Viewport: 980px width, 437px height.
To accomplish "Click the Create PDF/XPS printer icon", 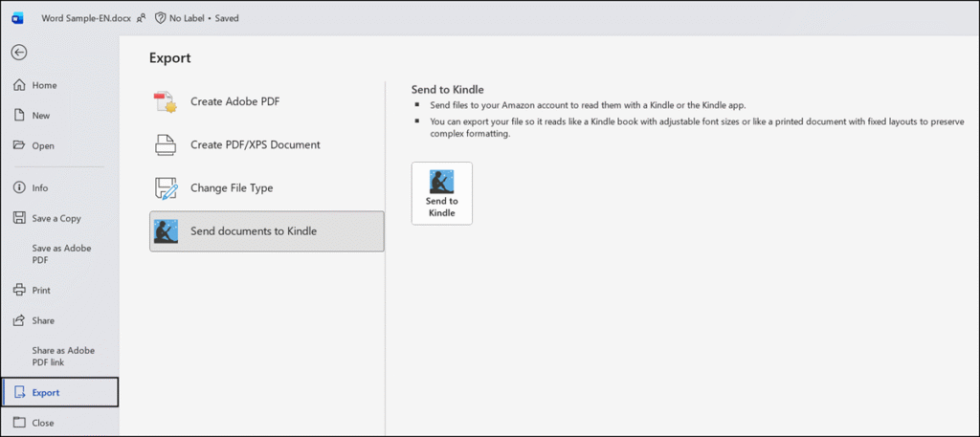I will [x=166, y=144].
